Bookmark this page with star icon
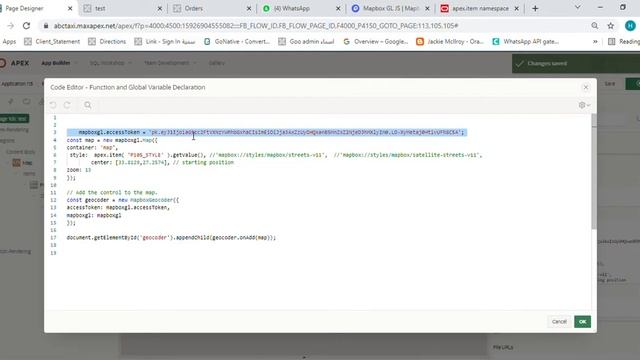The image size is (640, 360). point(611,26)
